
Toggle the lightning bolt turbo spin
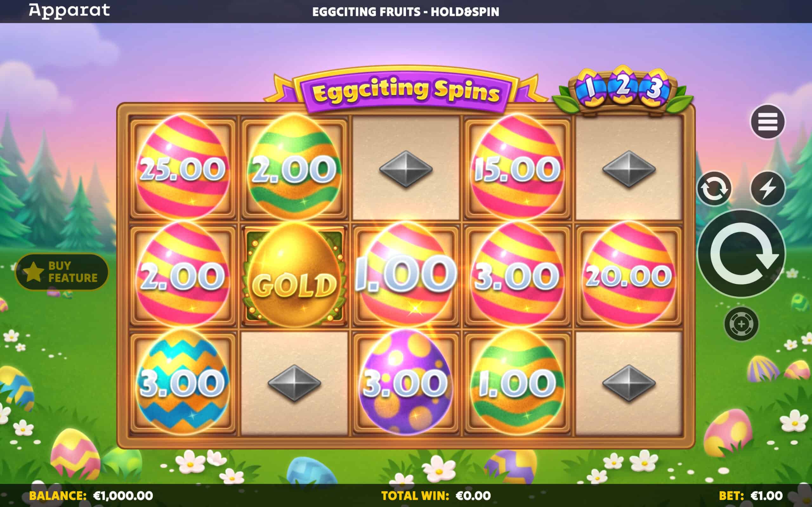click(x=767, y=189)
